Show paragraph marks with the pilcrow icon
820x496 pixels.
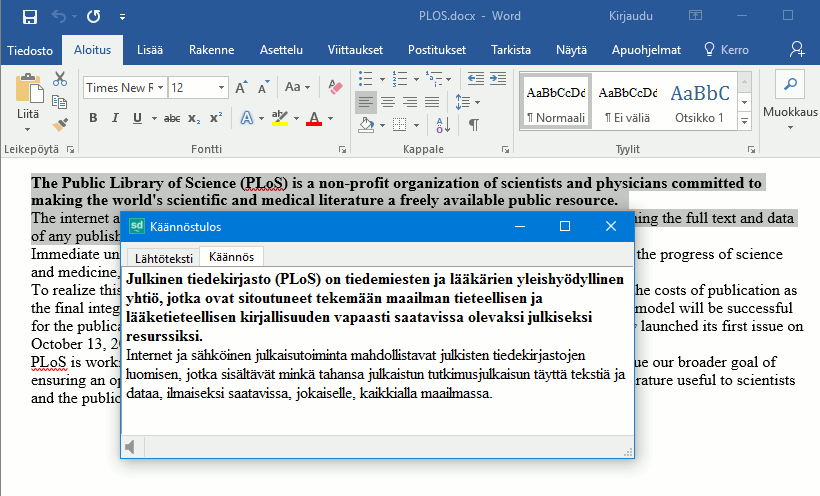[x=474, y=125]
